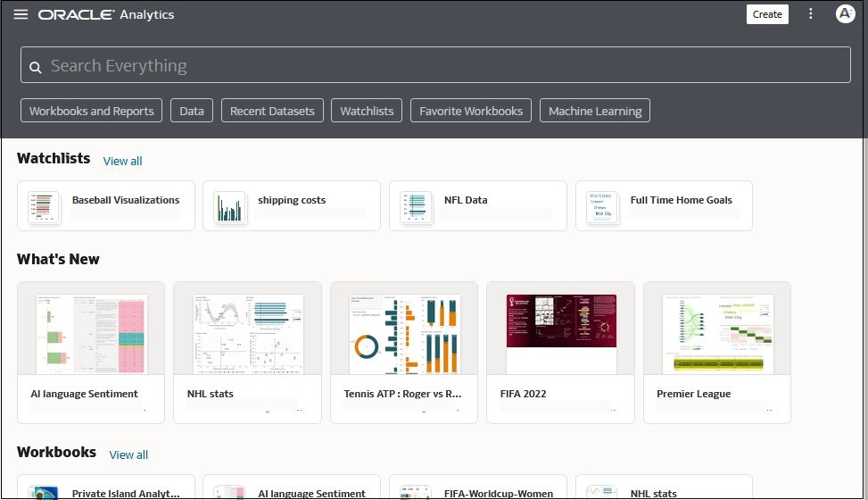Image resolution: width=868 pixels, height=500 pixels.
Task: Click the search magnifier icon
Action: click(36, 67)
